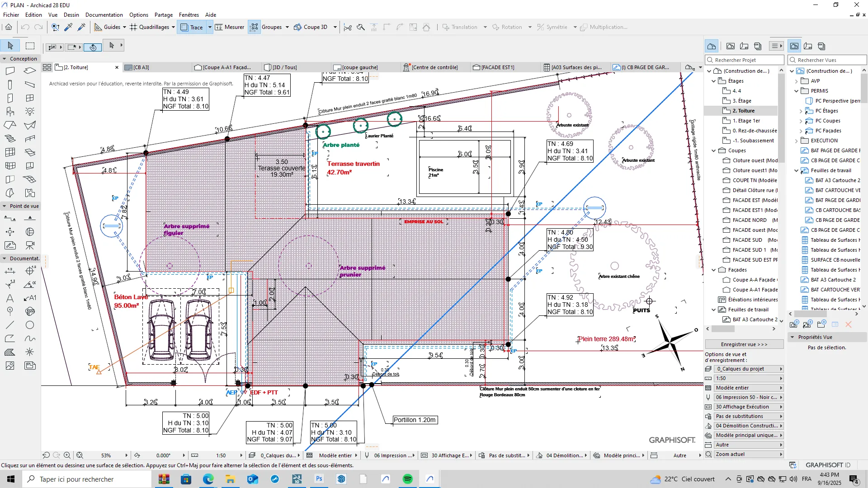Delete view with the red X icon

pos(849,324)
